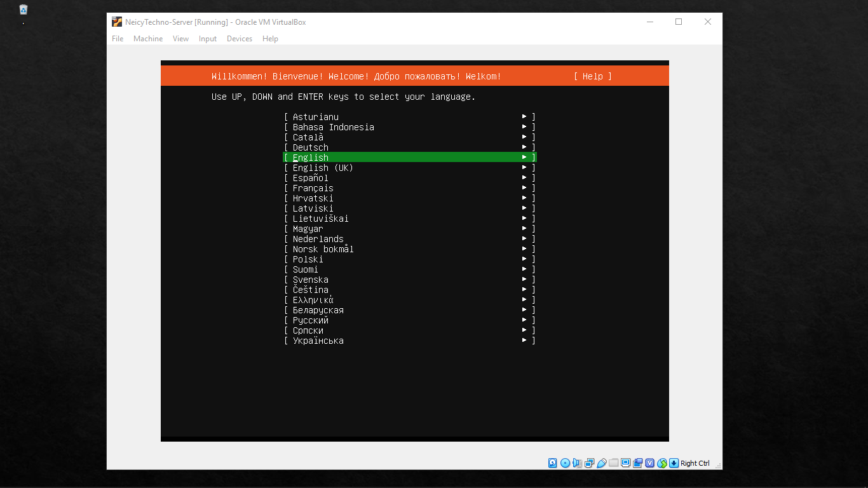Click the USB devices status icon
This screenshot has width=868, height=488.
[601, 463]
